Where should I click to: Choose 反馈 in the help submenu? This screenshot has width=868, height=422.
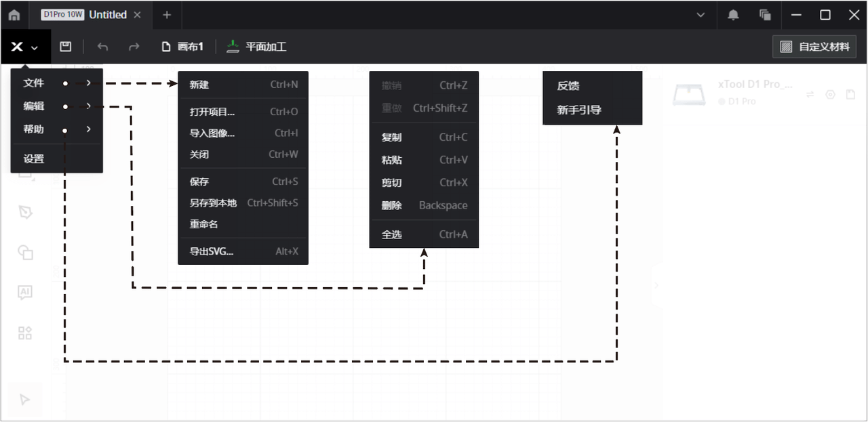592,86
